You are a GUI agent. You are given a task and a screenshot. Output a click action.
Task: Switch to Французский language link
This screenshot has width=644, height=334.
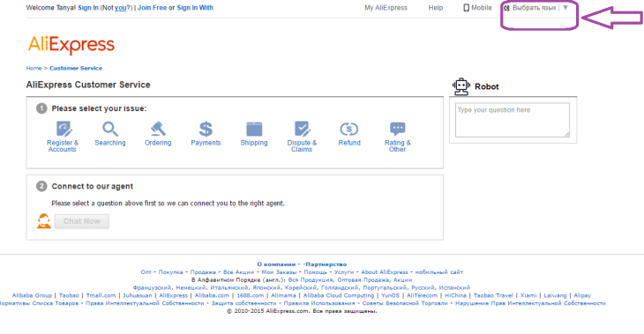(x=152, y=287)
